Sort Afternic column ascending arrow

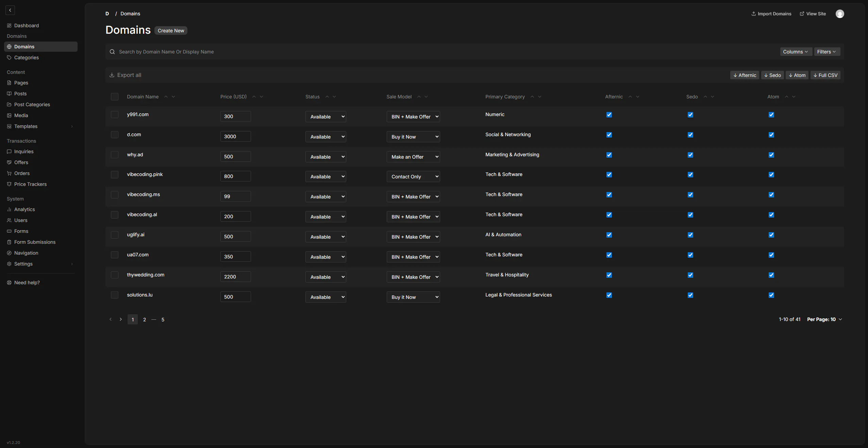630,97
